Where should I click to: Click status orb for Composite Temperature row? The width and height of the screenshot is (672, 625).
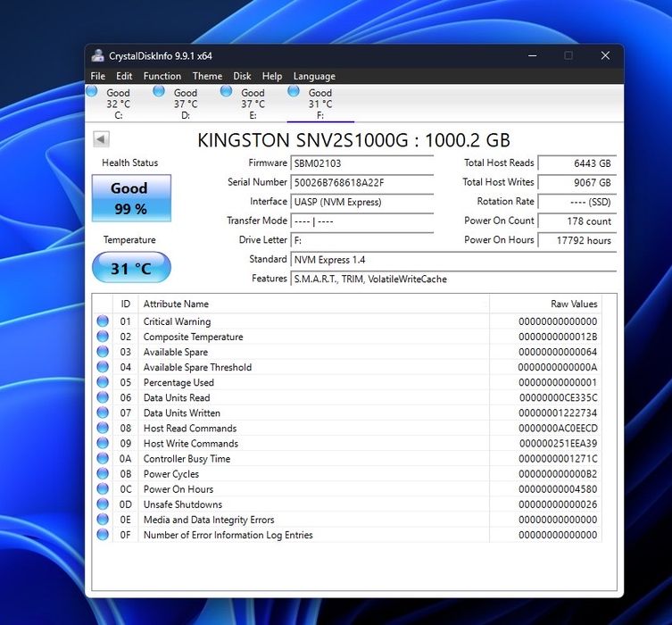103,336
